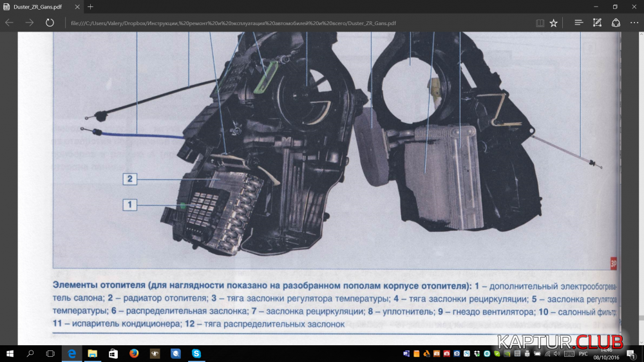Open Skype from the taskbar

coord(196,354)
